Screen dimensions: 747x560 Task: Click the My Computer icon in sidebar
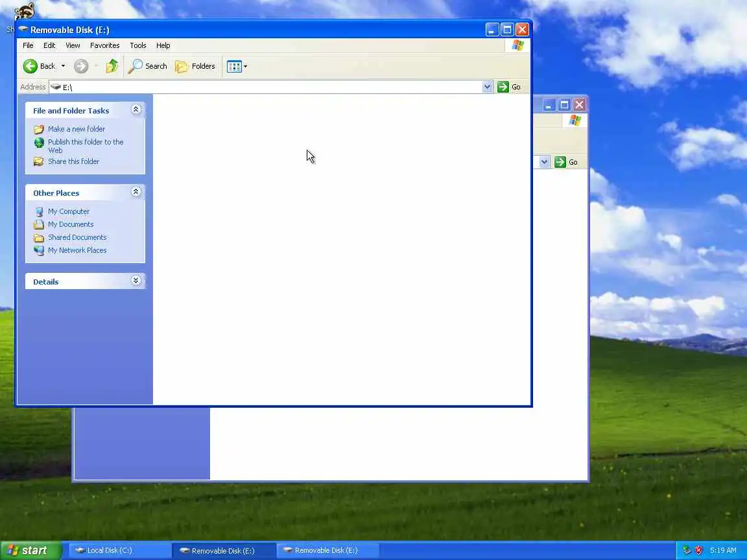click(x=39, y=211)
